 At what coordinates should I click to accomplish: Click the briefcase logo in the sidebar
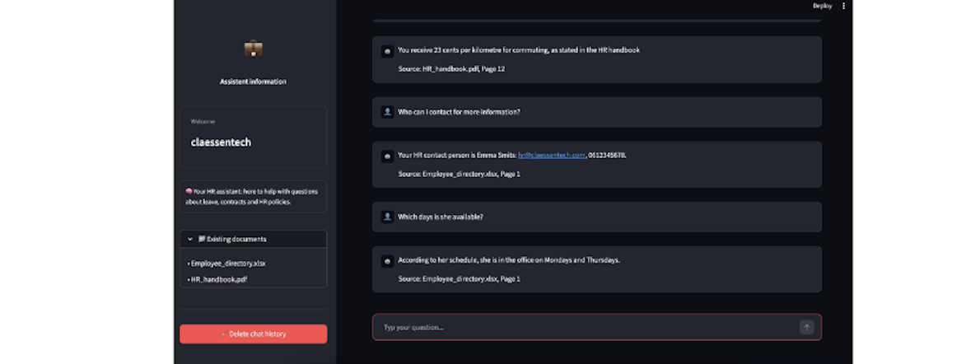coord(253,49)
